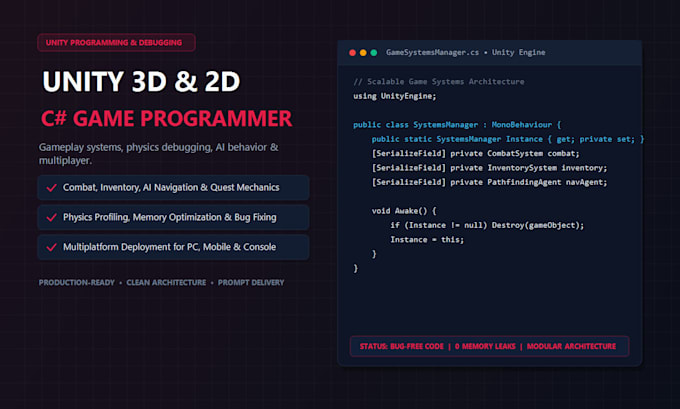Screen dimensions: 680x409
Task: Click the checkmark beside Physics Profiling
Action: [x=52, y=217]
